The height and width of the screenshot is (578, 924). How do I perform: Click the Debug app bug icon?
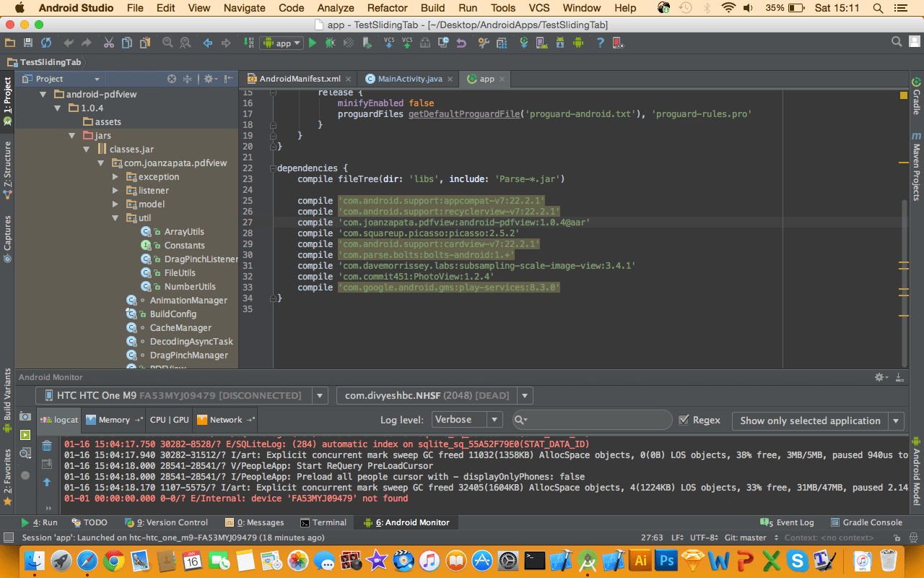pos(330,43)
